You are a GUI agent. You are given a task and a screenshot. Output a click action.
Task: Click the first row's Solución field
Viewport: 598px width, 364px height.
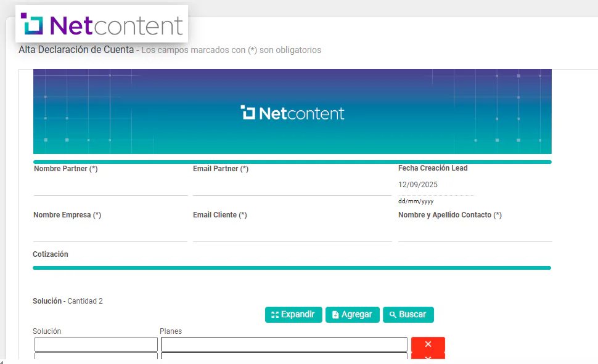pos(96,344)
